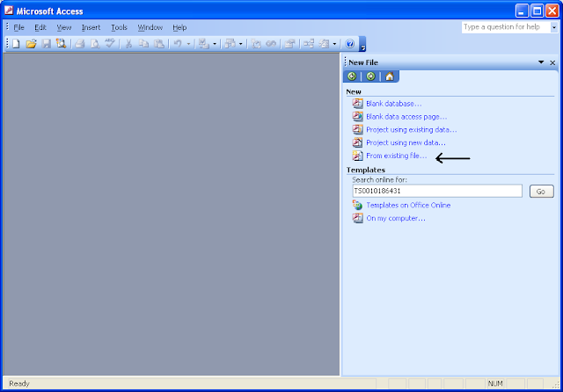
Task: Click the Spelling check ABC icon
Action: click(x=110, y=44)
